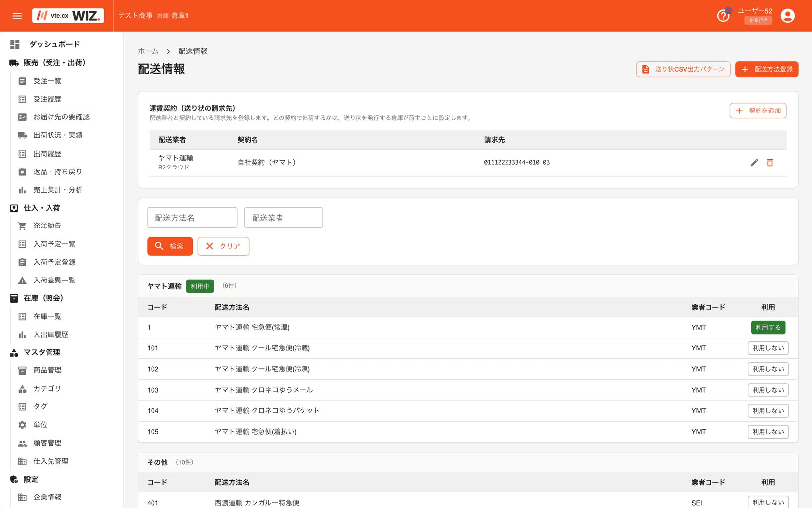Open the user account avatar icon
The width and height of the screenshot is (812, 508).
(787, 16)
